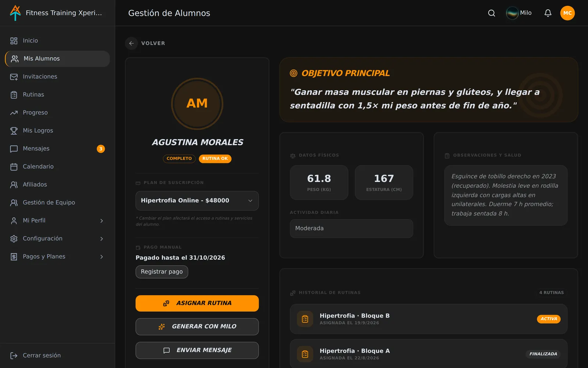Open Mensajes in the sidebar
Viewport: 588px width, 368px height.
[x=57, y=149]
